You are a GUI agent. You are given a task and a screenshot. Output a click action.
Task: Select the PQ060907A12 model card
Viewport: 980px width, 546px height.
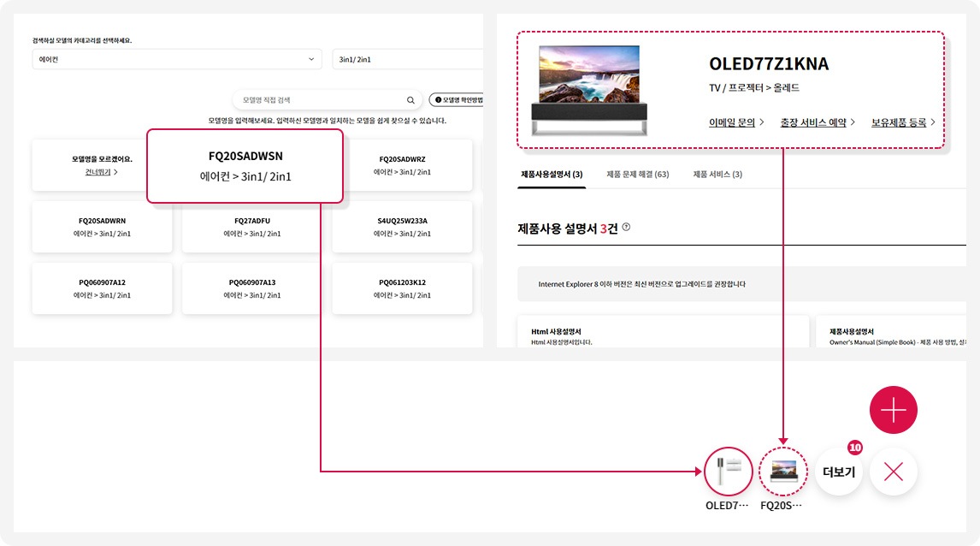click(x=102, y=288)
